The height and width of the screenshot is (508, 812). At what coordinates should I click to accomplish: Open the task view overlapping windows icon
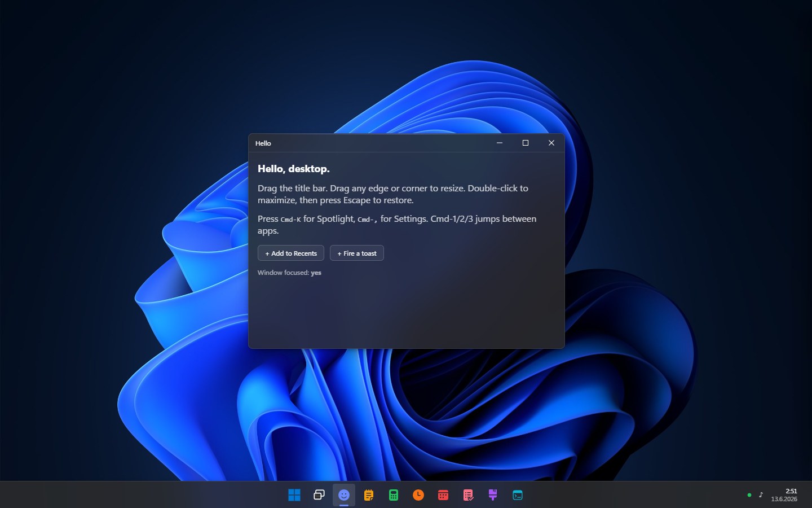pyautogui.click(x=319, y=495)
